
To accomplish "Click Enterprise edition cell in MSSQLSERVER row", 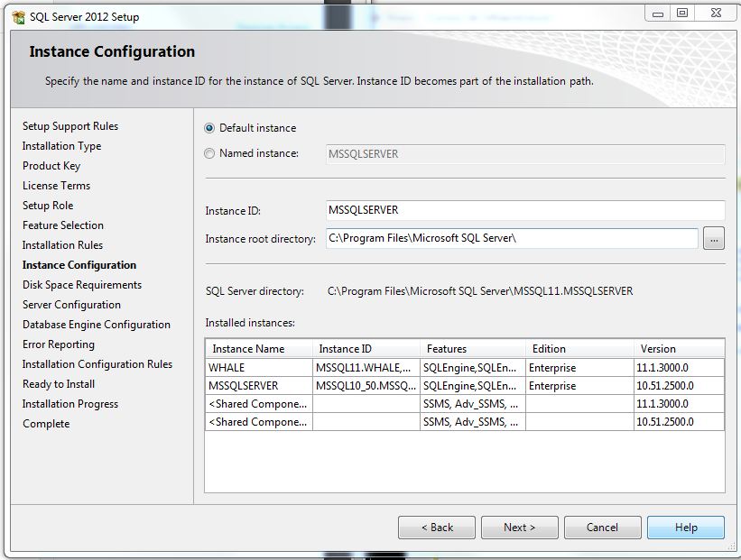I will point(579,385).
